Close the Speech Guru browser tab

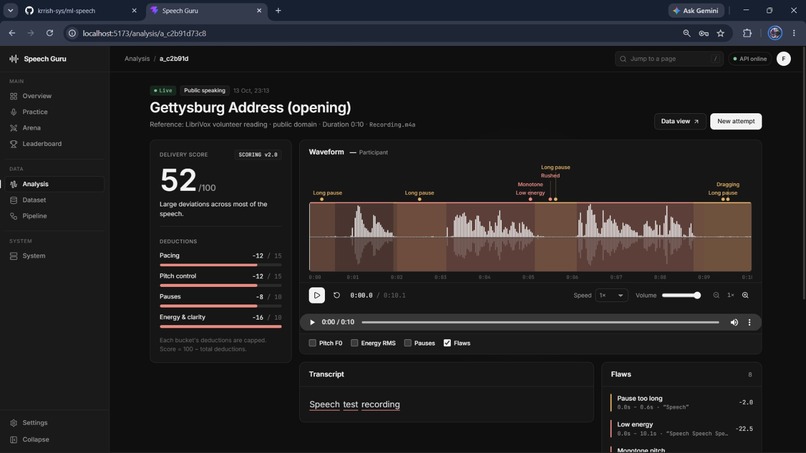(x=259, y=11)
